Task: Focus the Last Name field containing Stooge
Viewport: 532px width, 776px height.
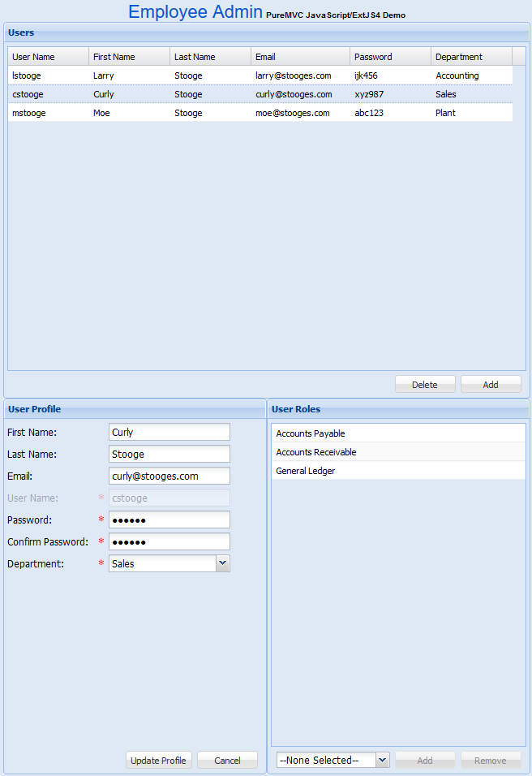Action: [169, 454]
